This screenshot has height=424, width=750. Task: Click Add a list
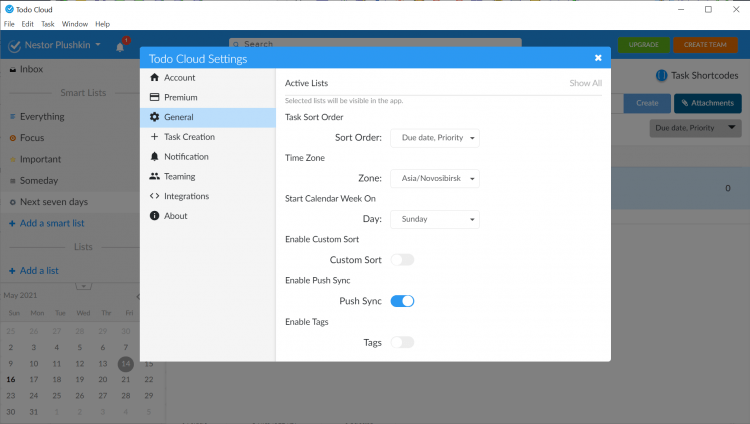click(x=34, y=271)
